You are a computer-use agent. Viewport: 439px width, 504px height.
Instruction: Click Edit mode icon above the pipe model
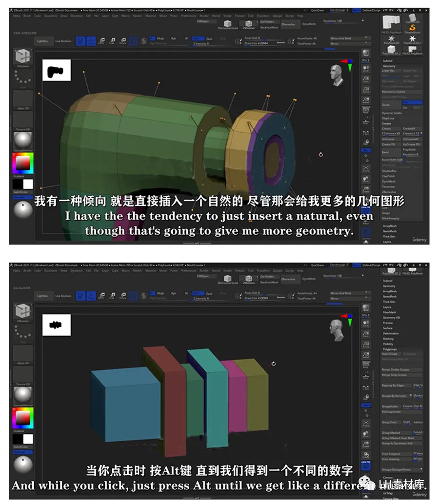80,41
